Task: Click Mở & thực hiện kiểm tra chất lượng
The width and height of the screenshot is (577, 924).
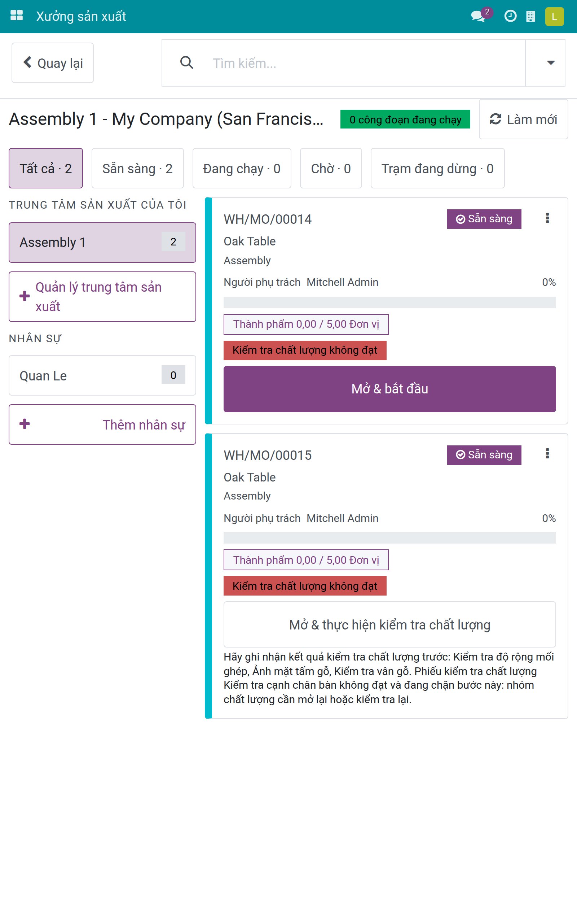Action: 389,625
